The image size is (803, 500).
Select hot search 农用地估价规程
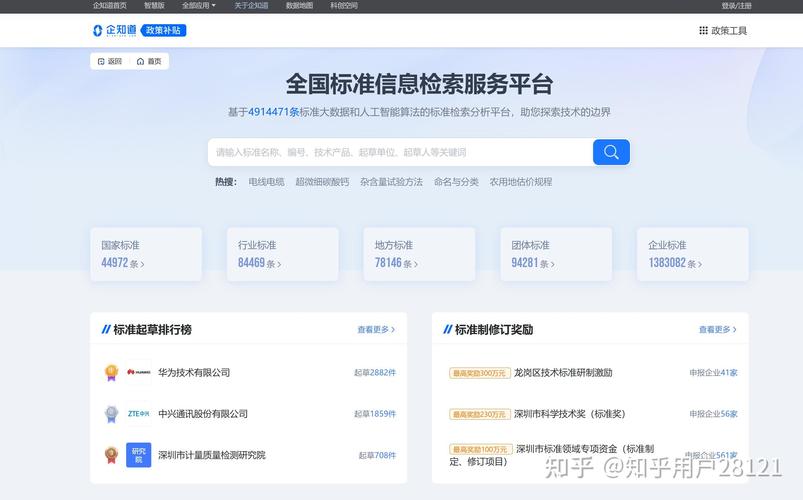pyautogui.click(x=521, y=182)
